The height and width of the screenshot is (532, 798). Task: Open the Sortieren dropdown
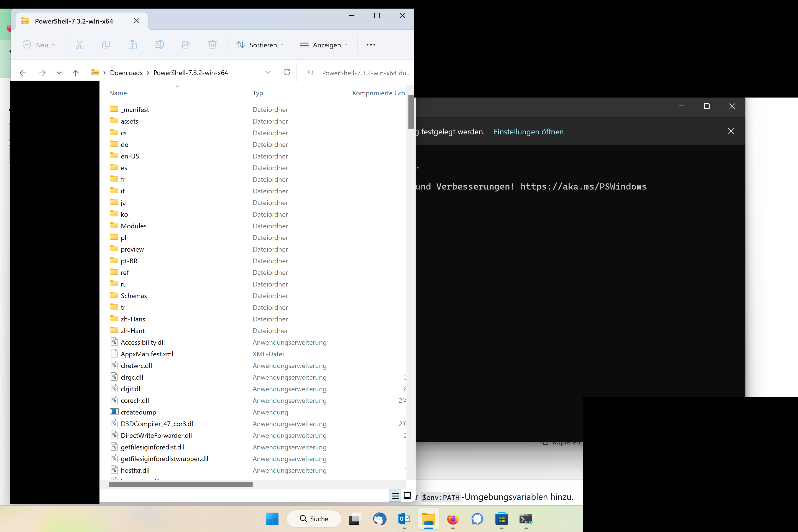260,45
